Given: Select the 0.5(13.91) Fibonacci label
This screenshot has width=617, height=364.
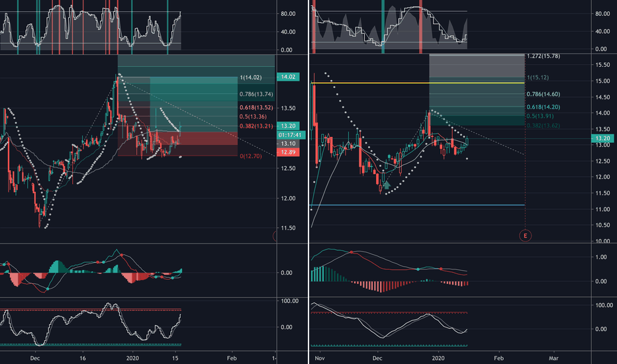Looking at the screenshot, I should click(540, 116).
